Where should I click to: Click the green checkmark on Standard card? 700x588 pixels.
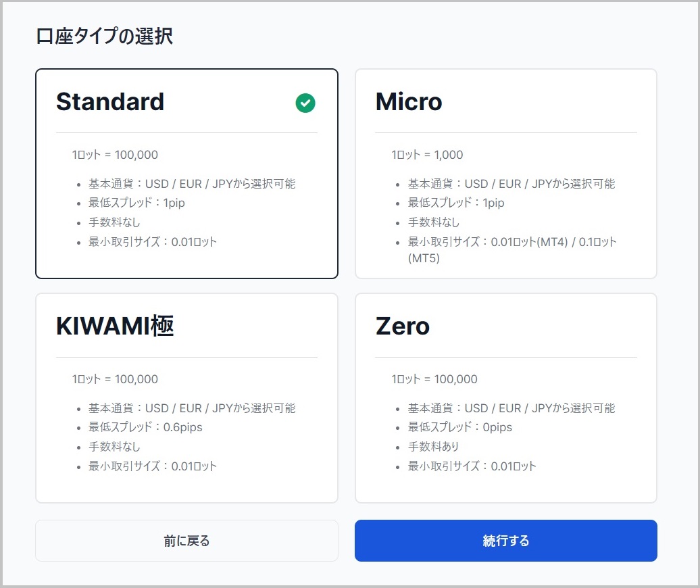click(305, 103)
